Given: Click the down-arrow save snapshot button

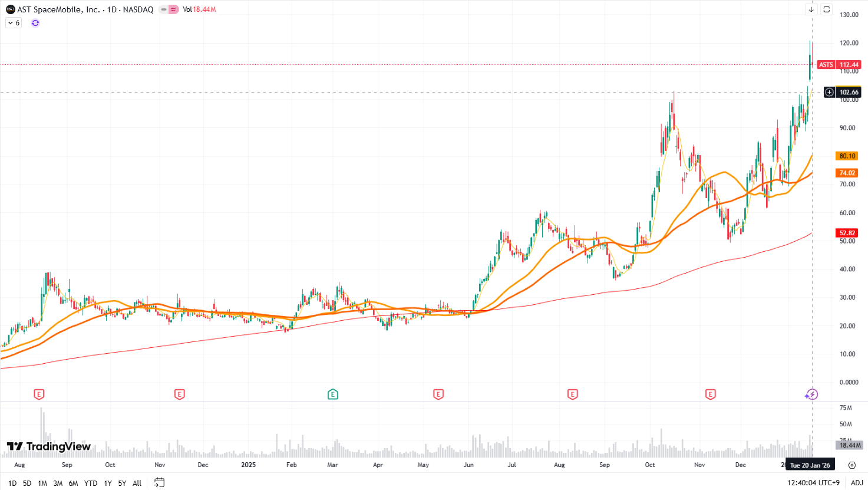Looking at the screenshot, I should click(811, 9).
